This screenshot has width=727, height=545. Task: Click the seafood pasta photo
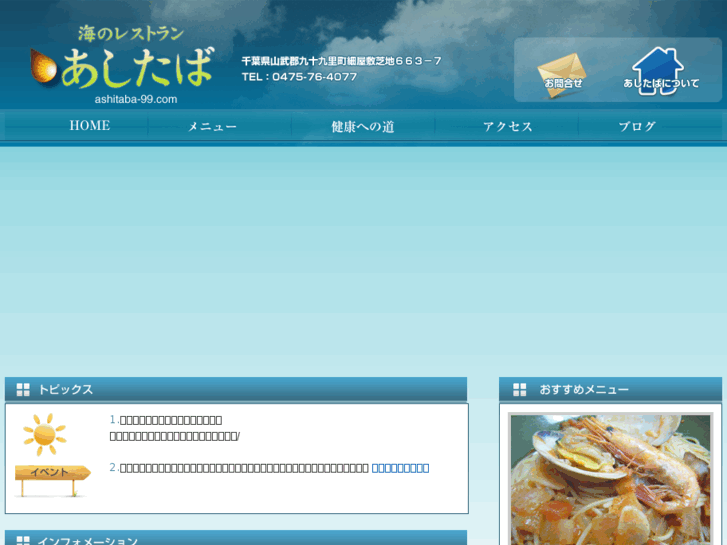click(x=610, y=480)
